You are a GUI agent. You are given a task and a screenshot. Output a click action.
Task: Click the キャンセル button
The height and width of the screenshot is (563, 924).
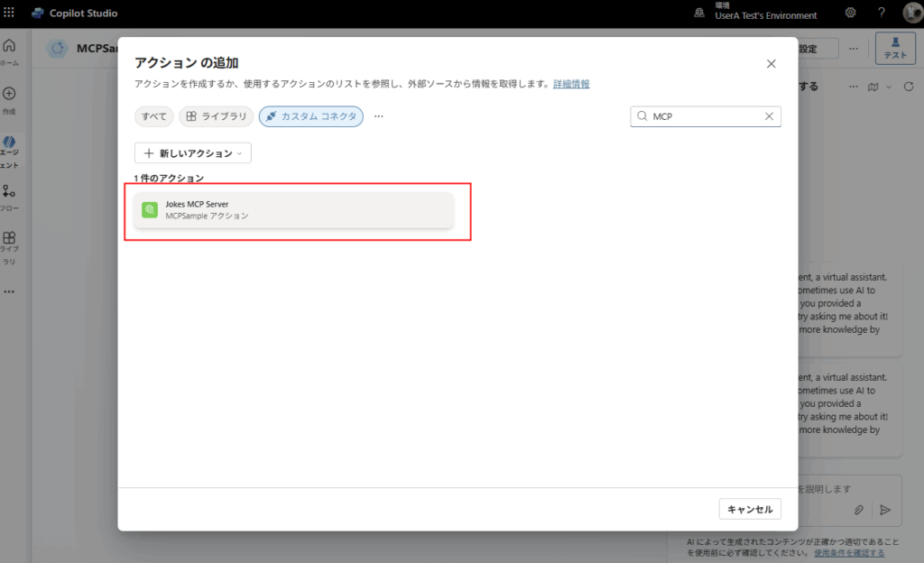750,509
